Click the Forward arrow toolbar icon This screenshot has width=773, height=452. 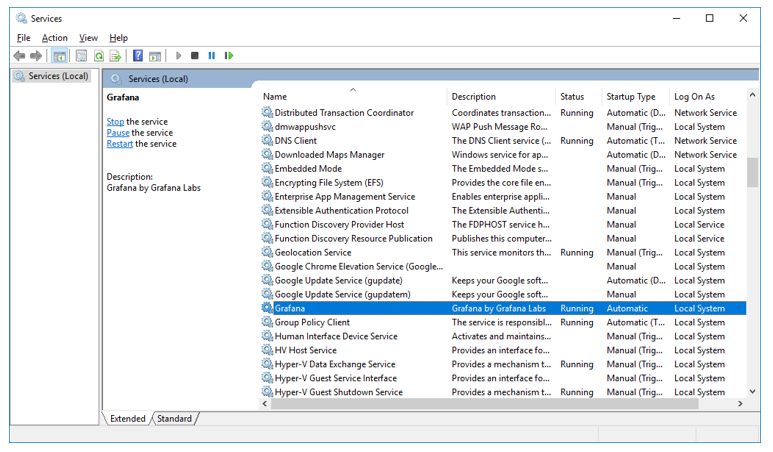pos(35,56)
